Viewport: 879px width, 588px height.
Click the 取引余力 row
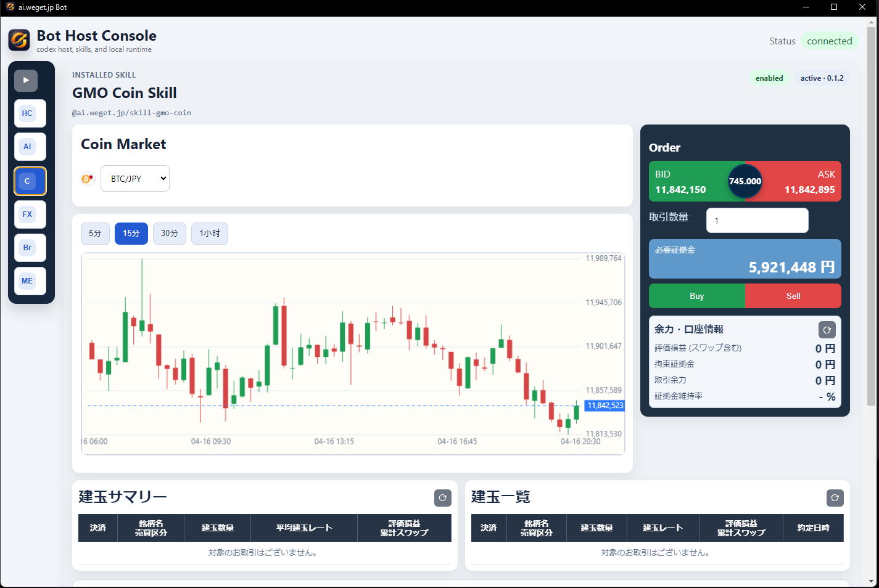tap(745, 380)
